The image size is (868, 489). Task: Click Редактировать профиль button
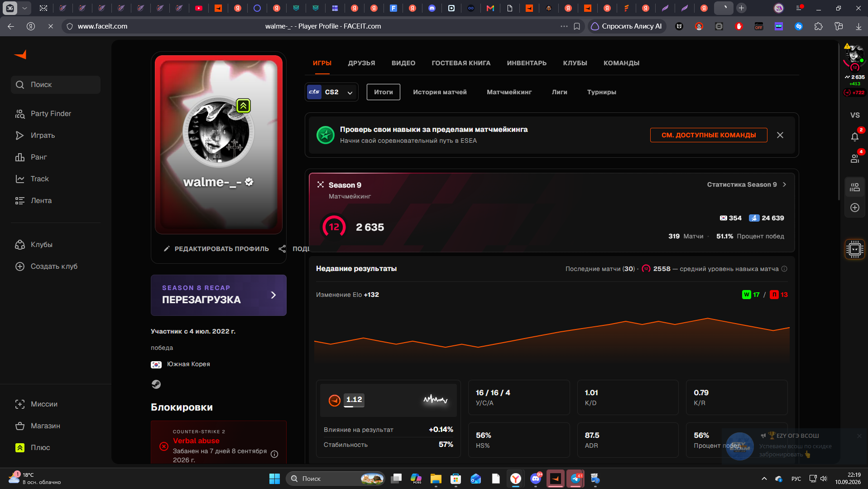tap(216, 249)
